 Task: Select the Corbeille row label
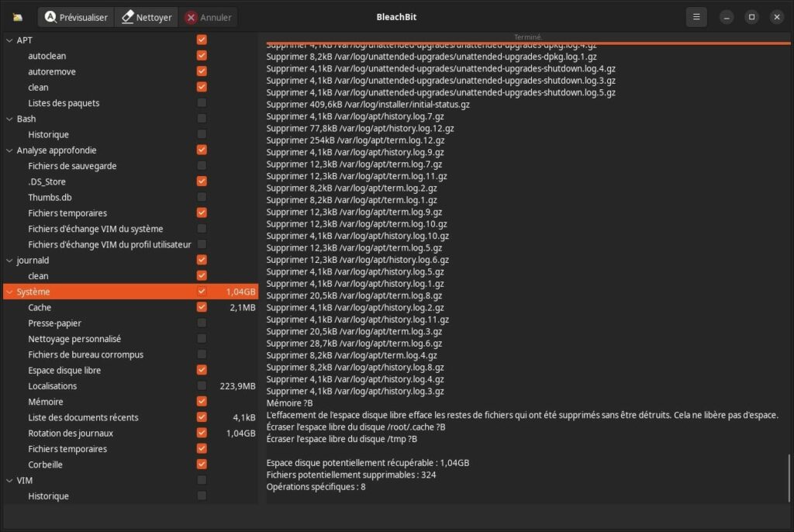[45, 465]
